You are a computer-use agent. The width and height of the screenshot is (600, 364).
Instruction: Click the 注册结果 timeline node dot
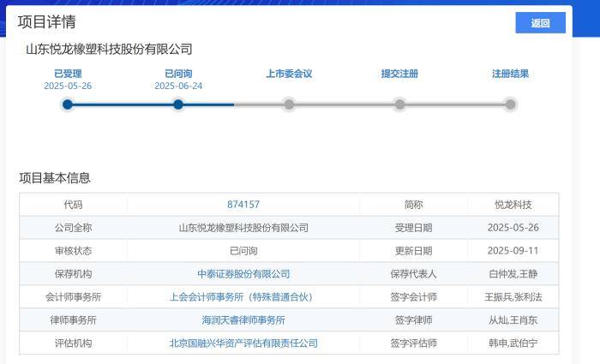[x=510, y=104]
